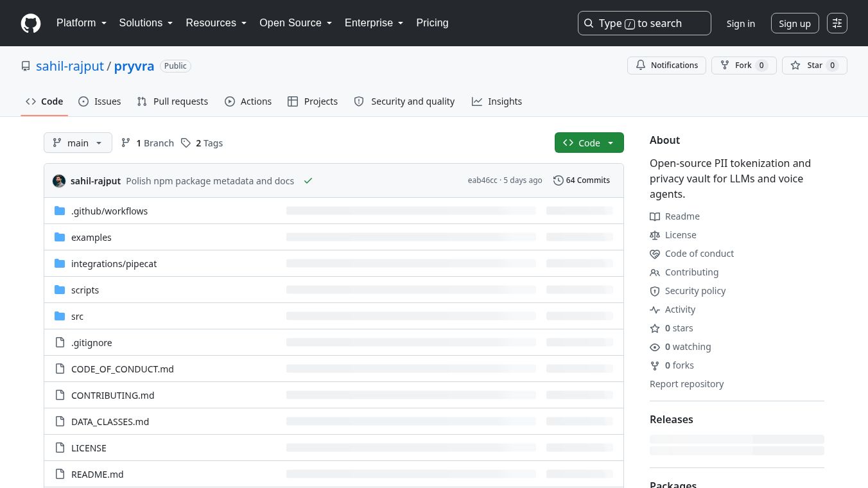Open the .github/workflows folder name
Viewport: 868px width, 488px height.
pos(109,211)
